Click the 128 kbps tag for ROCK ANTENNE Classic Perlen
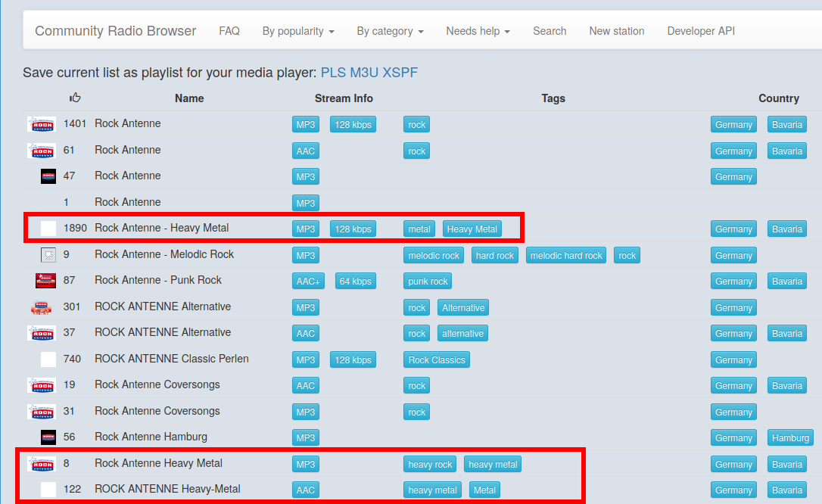Viewport: 822px width, 504px height. point(353,360)
